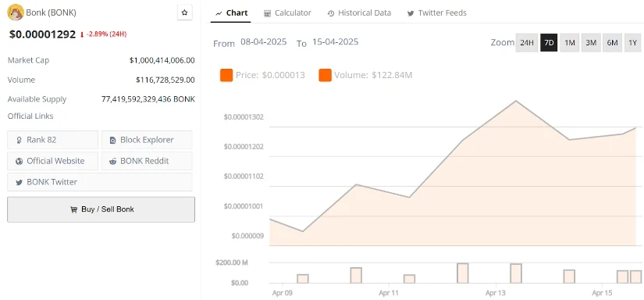Click the market cap value $1,000,414,006.00
644x300 pixels.
[x=162, y=60]
